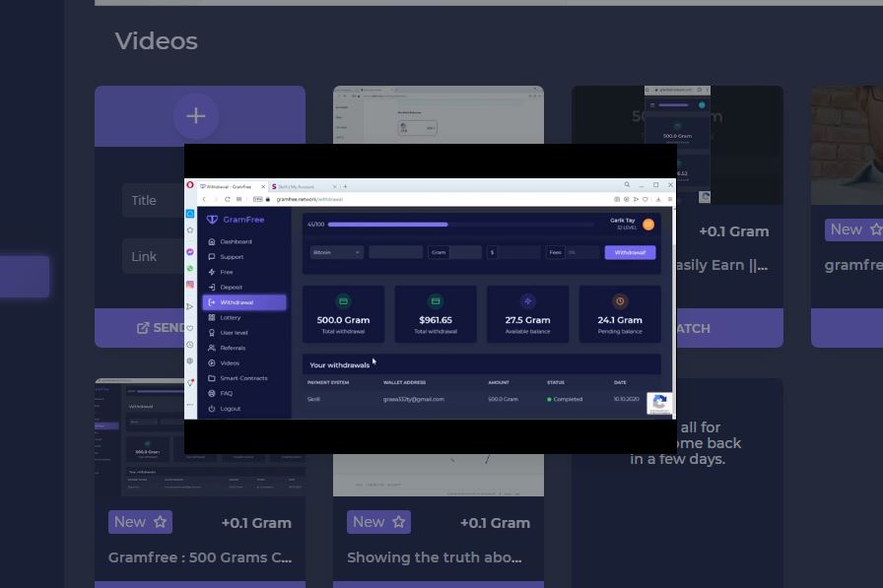Select the Withdrawal menu item

click(x=243, y=302)
